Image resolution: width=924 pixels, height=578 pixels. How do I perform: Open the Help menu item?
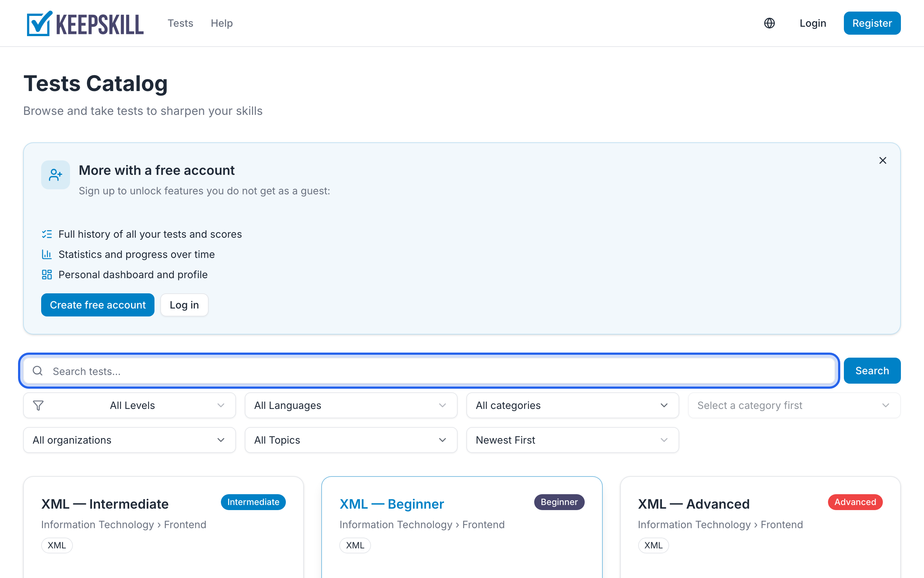click(222, 23)
